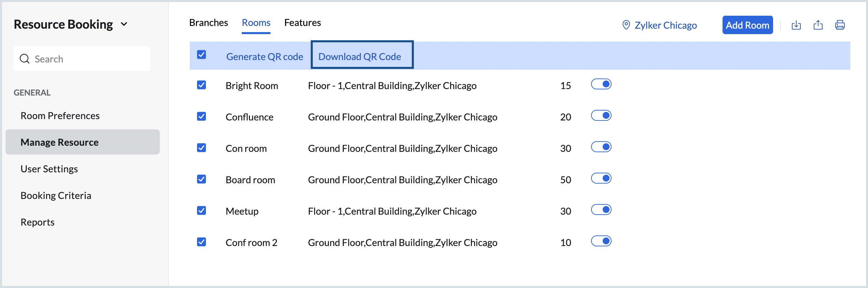Switch off the Conf room 2 toggle
Viewport: 868px width, 288px height.
point(601,241)
